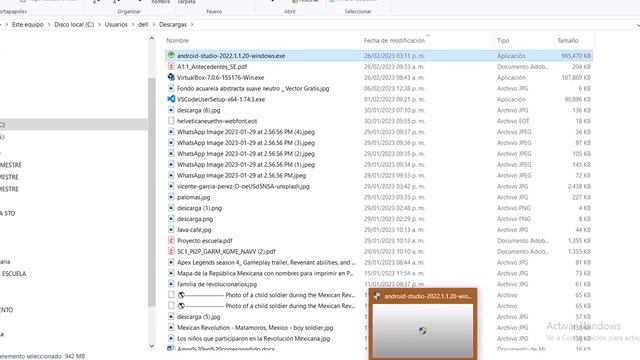The image size is (640, 360).
Task: Click Archivo EOT type cell
Action: (x=513, y=121)
